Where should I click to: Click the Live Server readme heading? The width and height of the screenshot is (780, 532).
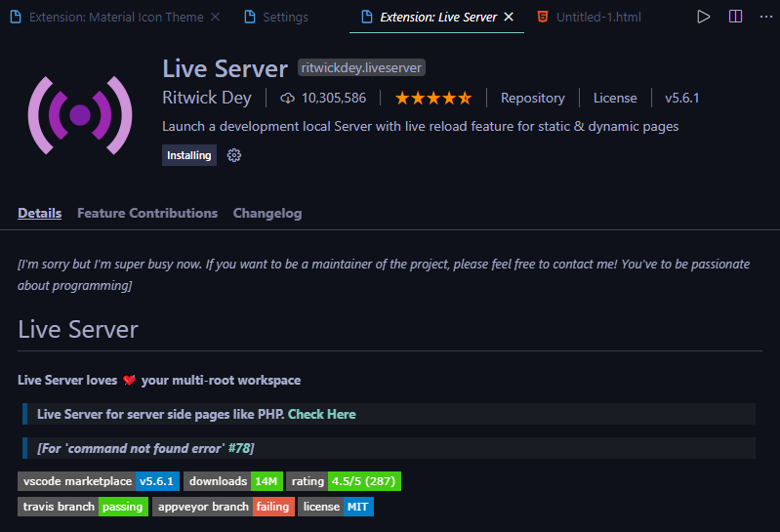(x=78, y=329)
